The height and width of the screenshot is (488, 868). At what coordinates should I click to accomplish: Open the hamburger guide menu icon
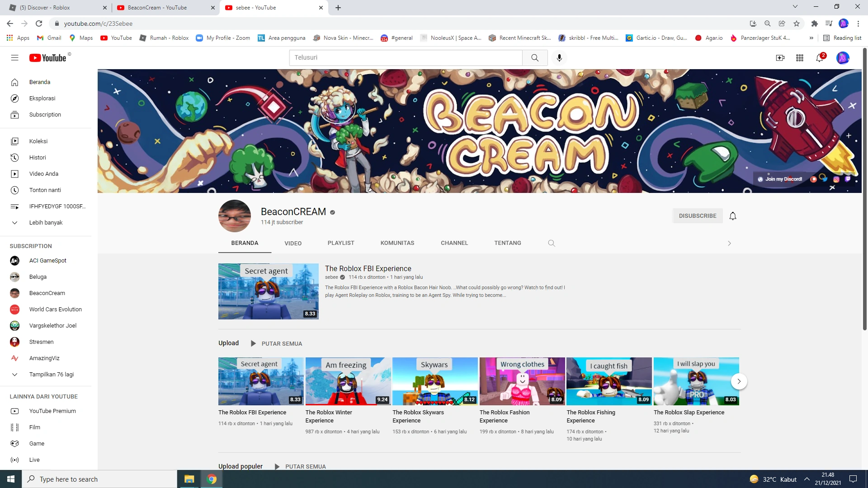pyautogui.click(x=14, y=58)
